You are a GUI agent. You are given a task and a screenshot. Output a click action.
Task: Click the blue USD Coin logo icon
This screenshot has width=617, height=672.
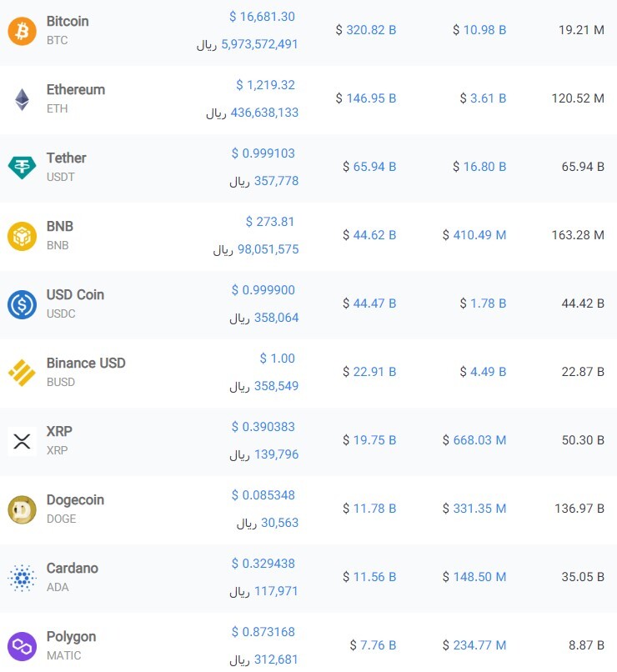tap(22, 304)
